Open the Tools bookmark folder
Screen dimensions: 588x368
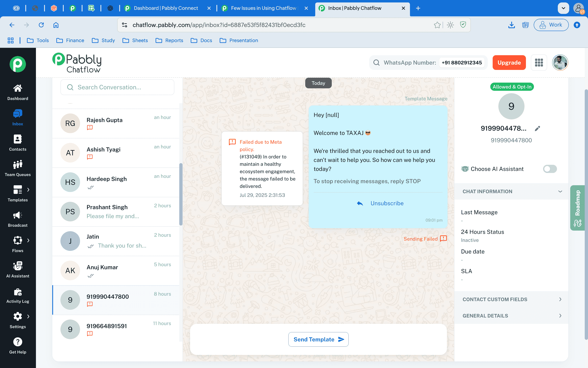coord(38,40)
